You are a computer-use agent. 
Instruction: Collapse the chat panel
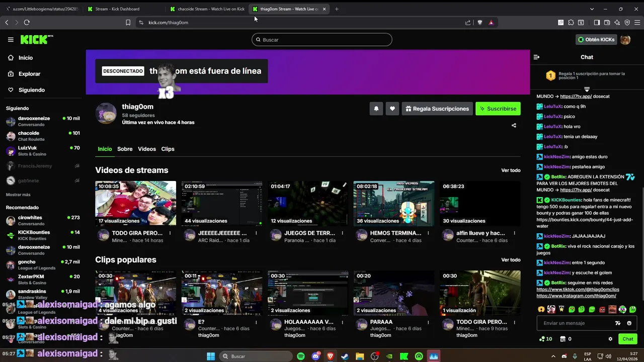(x=536, y=57)
